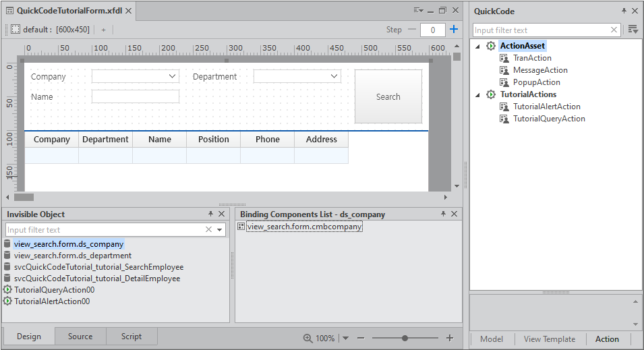Clear the QuickCode filter text with X
Screen dimensions: 644x350
click(x=614, y=30)
